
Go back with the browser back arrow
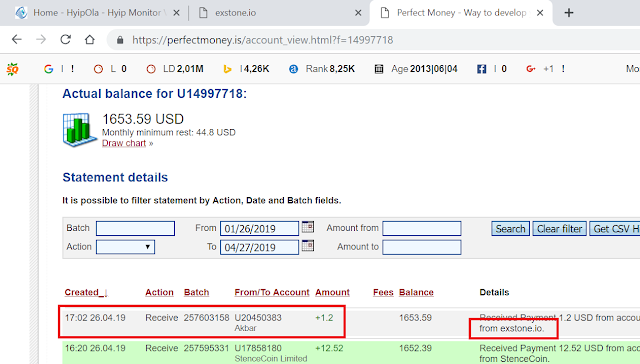pyautogui.click(x=17, y=40)
